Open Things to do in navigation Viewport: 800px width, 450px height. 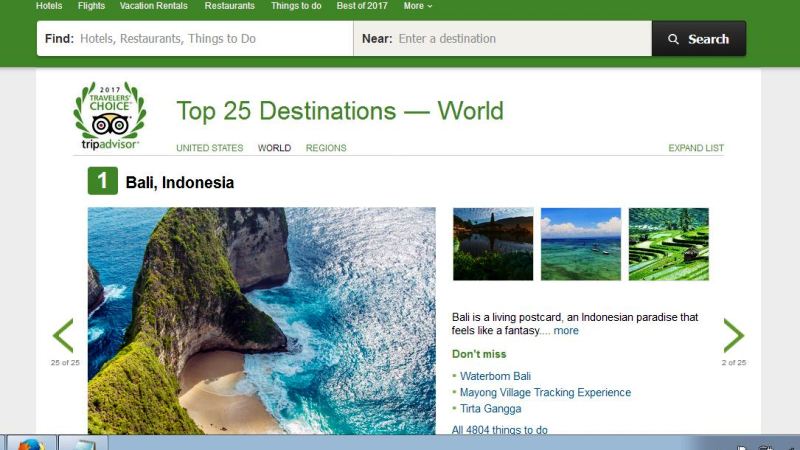[296, 6]
